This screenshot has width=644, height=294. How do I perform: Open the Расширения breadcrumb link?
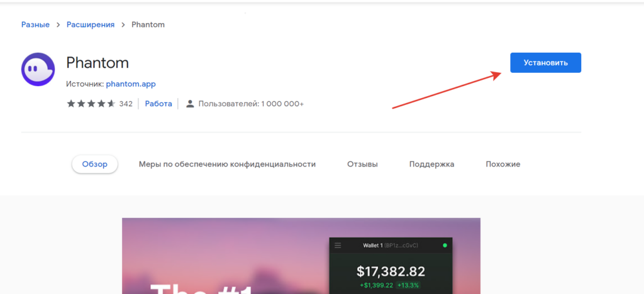point(91,24)
